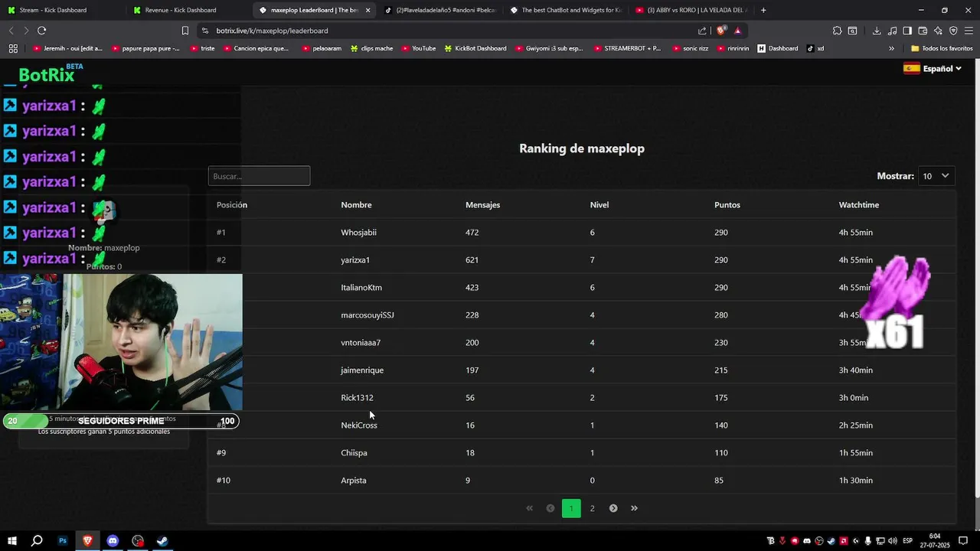Screen dimensions: 980x551
Task: Open Steam from the taskbar
Action: point(162,541)
